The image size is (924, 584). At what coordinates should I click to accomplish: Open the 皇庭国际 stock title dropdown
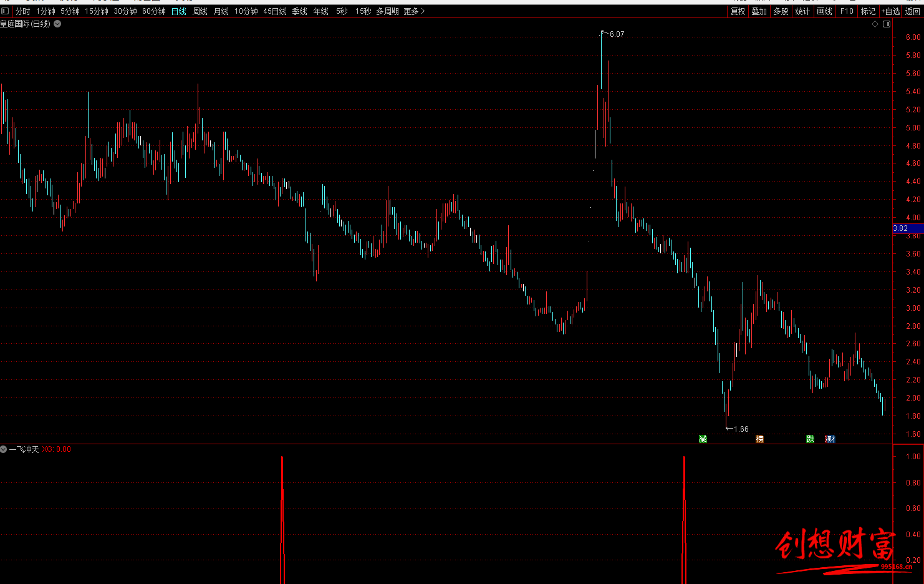57,24
